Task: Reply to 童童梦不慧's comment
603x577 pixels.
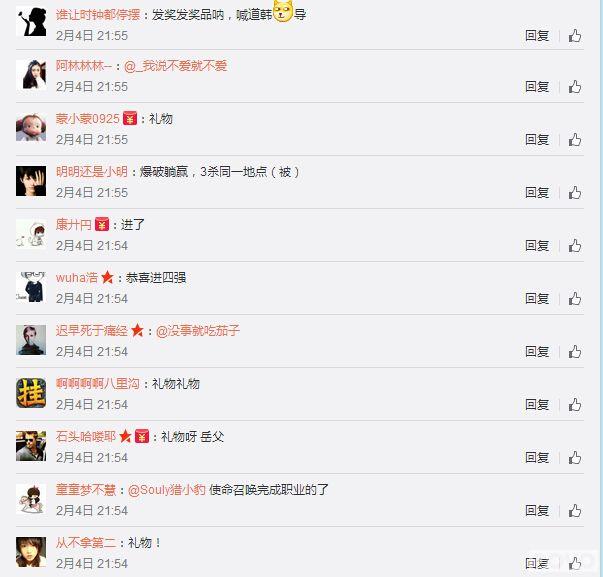Action: click(x=537, y=511)
